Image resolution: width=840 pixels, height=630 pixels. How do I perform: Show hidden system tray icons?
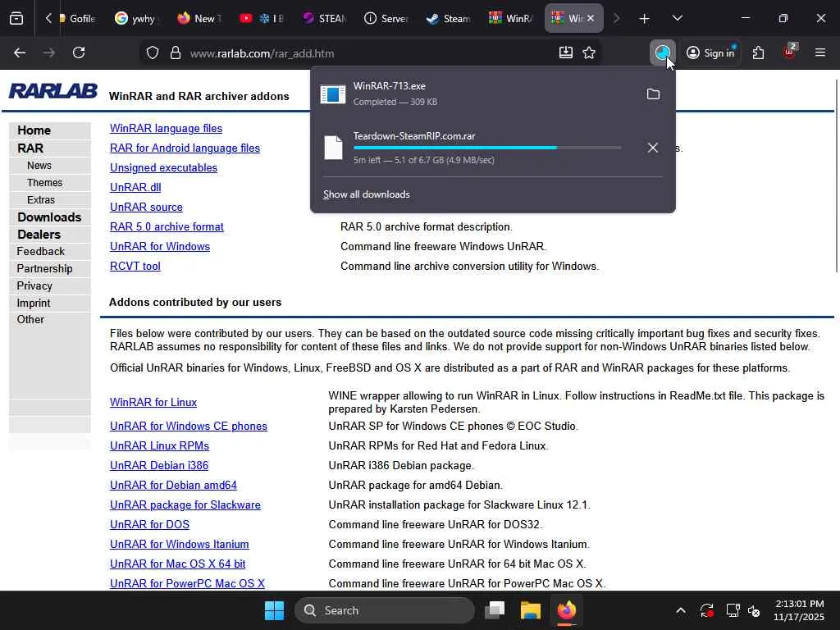680,610
